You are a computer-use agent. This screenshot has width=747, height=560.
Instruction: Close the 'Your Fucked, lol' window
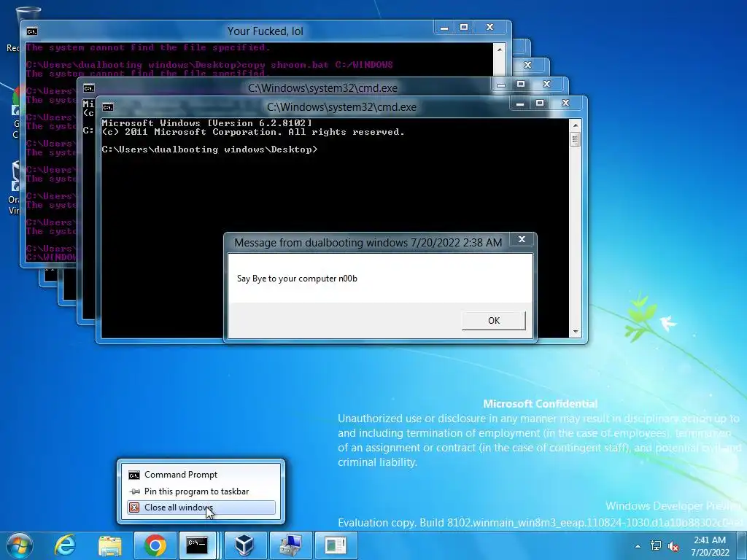pyautogui.click(x=489, y=28)
